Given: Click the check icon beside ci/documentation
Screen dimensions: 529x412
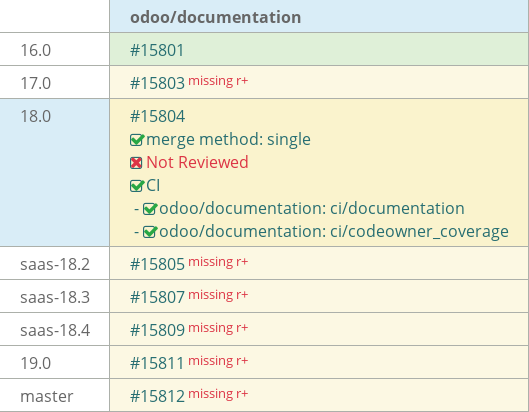Looking at the screenshot, I should (150, 209).
